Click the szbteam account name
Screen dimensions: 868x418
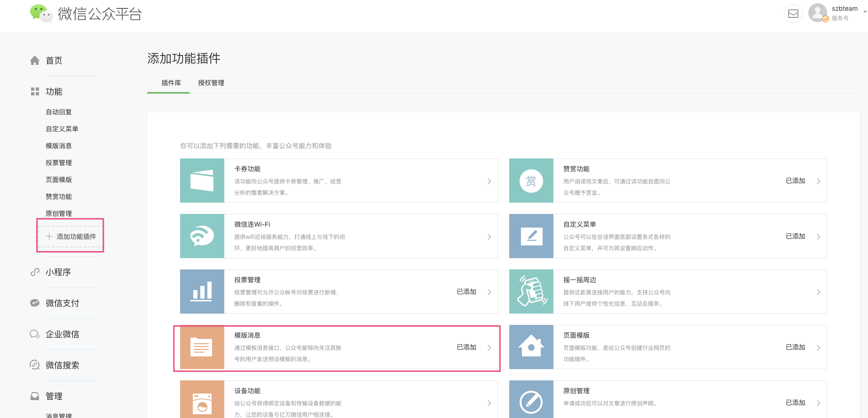(x=844, y=8)
